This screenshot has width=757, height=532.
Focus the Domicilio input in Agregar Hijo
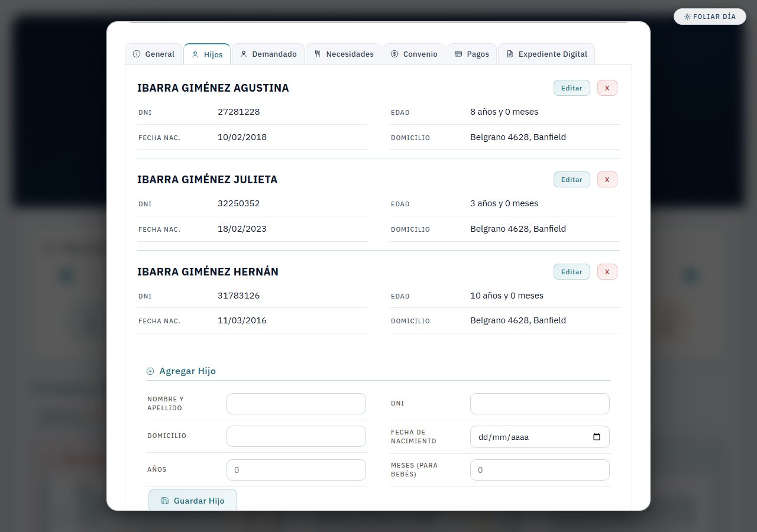tap(296, 436)
